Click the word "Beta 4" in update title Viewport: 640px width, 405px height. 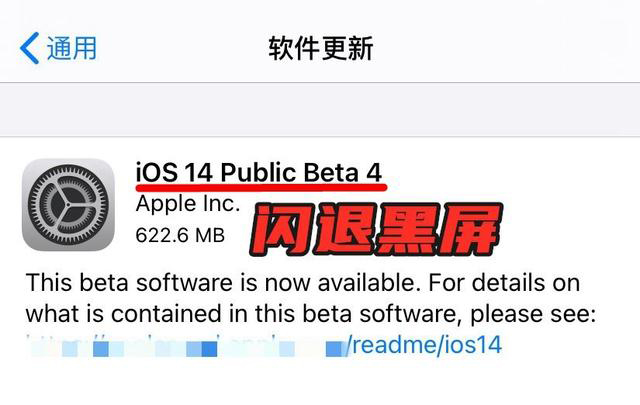point(343,172)
